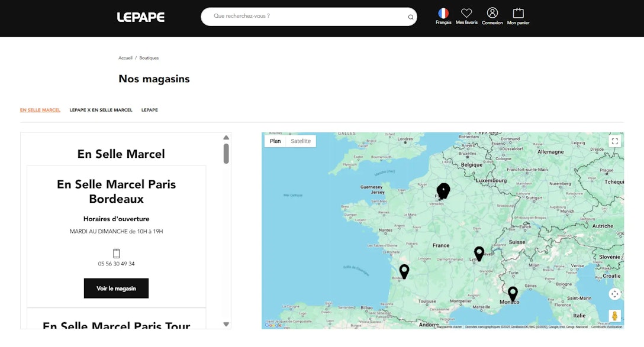Select the EN SELLE MARCEL tab
The image size is (644, 347).
click(40, 110)
